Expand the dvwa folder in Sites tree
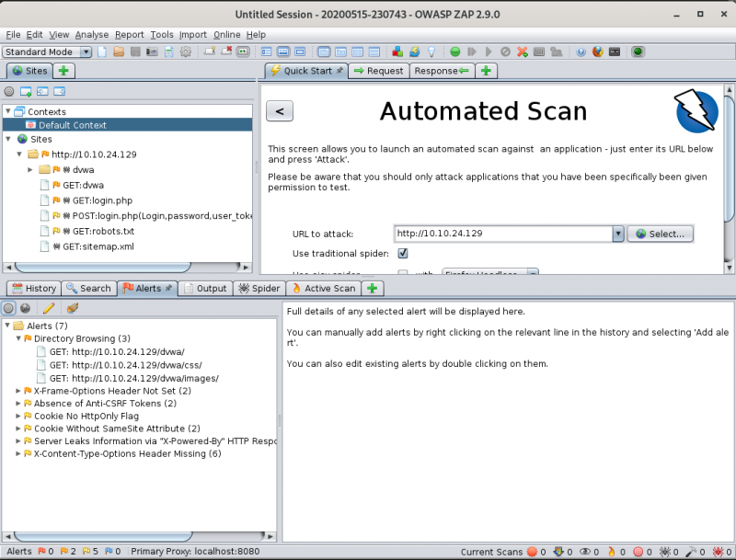Image resolution: width=736 pixels, height=560 pixels. tap(30, 169)
